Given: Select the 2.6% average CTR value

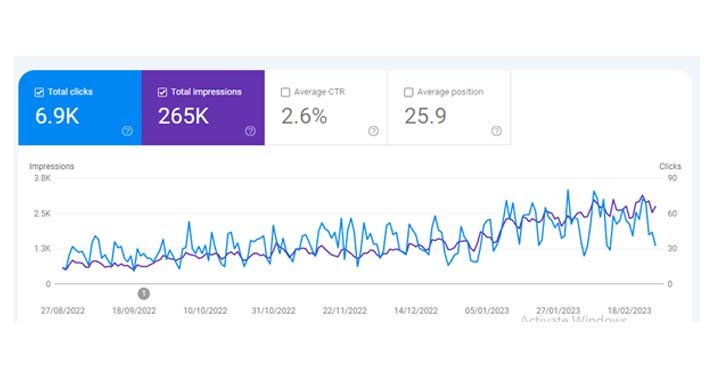Looking at the screenshot, I should pyautogui.click(x=304, y=116).
